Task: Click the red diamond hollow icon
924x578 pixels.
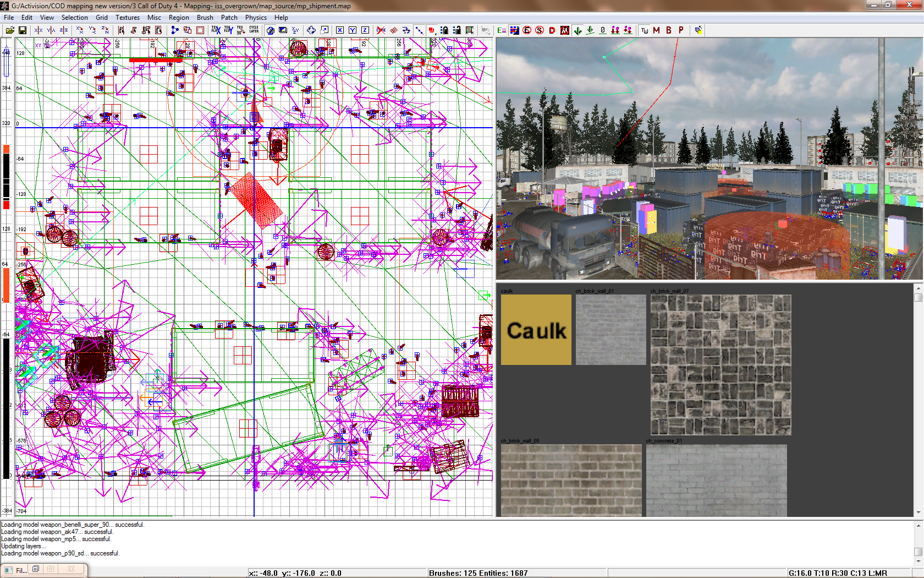Action: pos(394,30)
